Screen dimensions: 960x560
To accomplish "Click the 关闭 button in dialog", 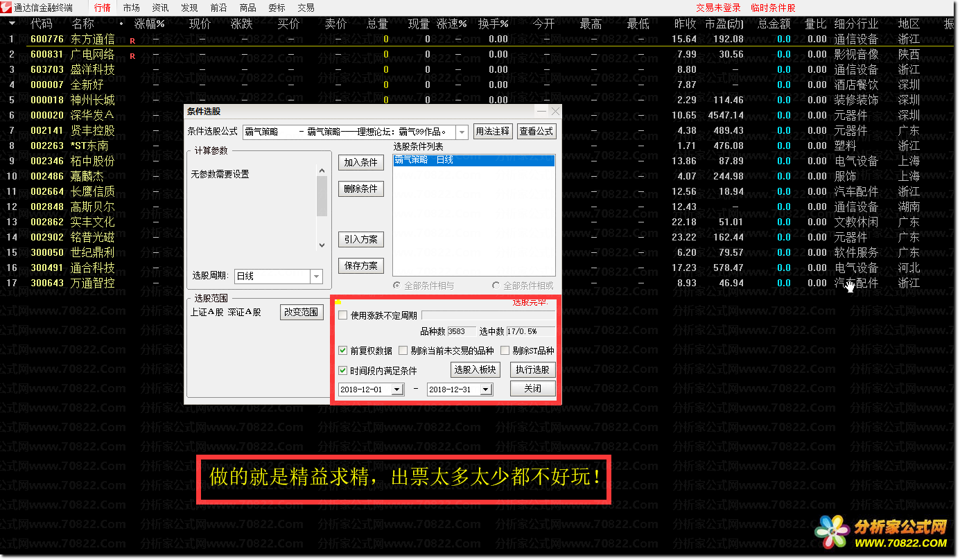I will tap(532, 388).
